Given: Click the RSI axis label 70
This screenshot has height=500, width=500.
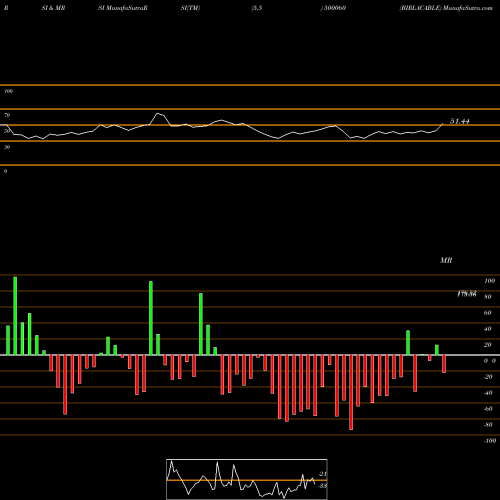Looking at the screenshot, I should (x=7, y=115).
